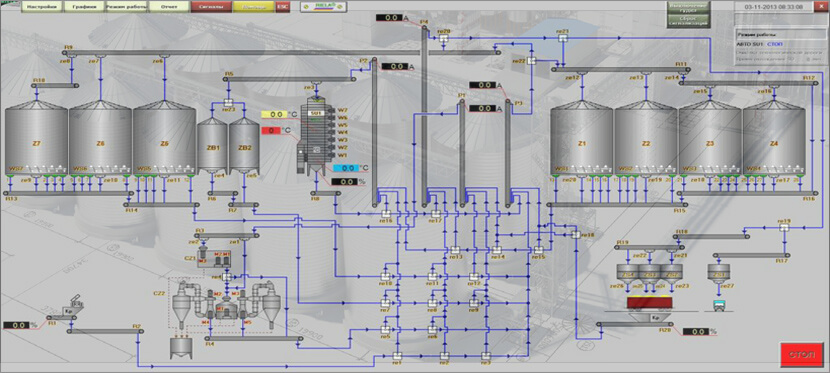Click the big red СТОП button
The image size is (830, 373).
coord(801,353)
